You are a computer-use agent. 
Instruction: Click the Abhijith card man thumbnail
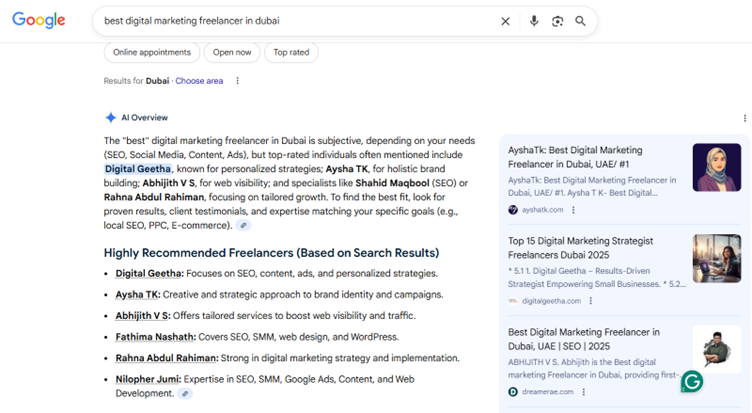coord(717,350)
